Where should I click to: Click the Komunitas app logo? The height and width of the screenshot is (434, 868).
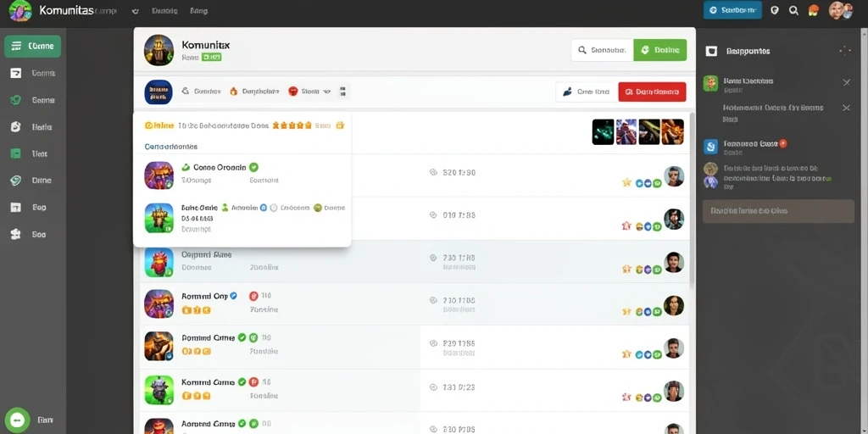click(x=20, y=10)
